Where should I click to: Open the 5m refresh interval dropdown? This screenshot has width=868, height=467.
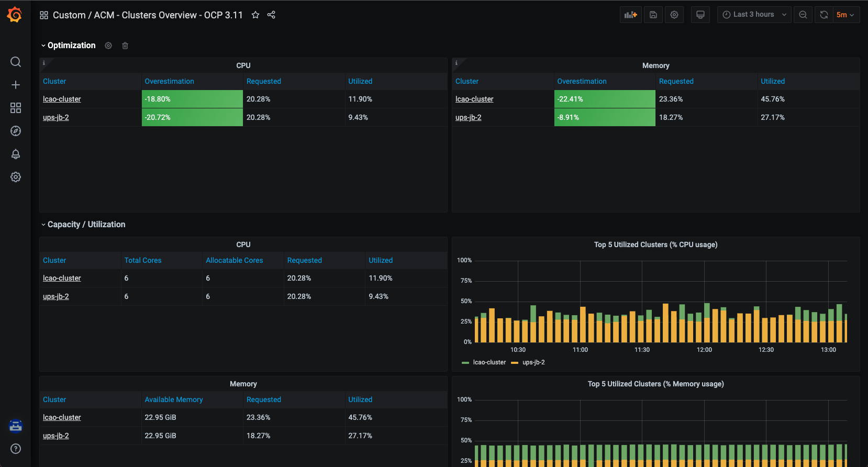846,15
